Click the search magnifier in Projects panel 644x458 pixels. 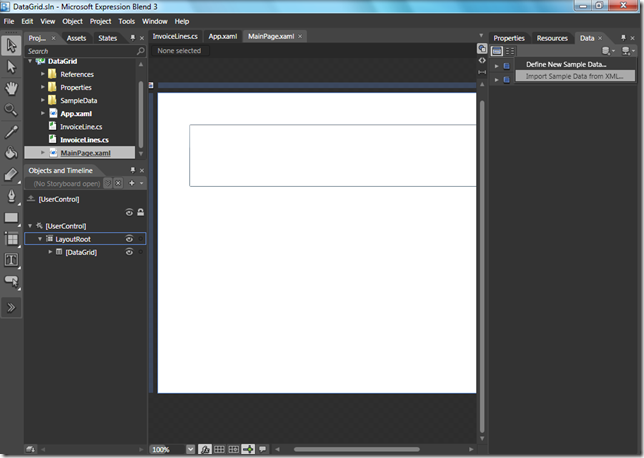pyautogui.click(x=140, y=51)
